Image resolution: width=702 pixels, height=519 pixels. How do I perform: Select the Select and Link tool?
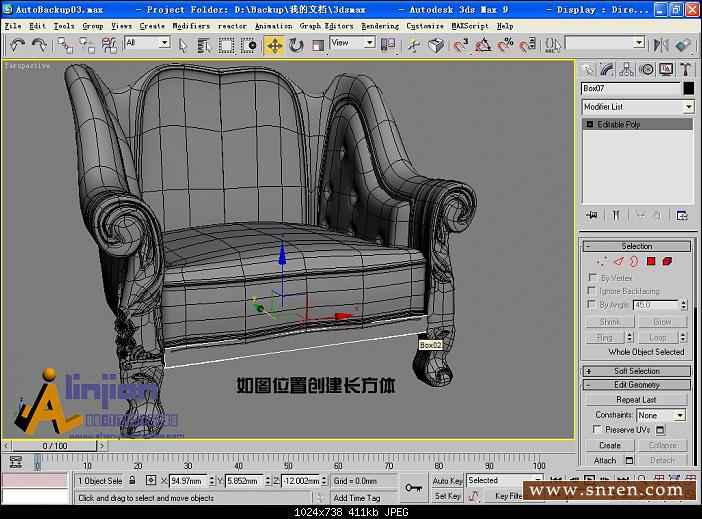pyautogui.click(x=65, y=45)
